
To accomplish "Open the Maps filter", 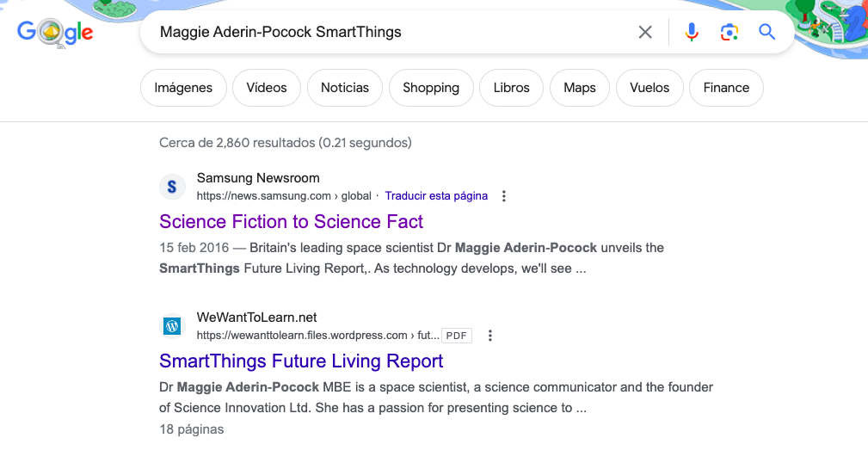I will [580, 88].
